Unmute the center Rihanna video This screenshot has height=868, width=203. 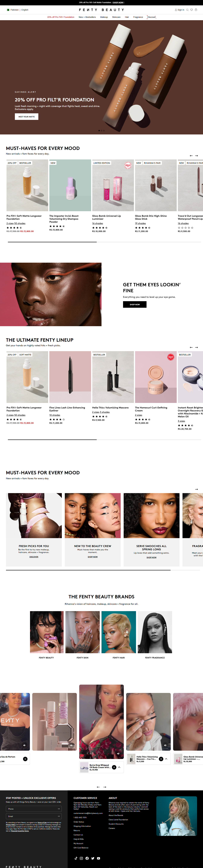[x=118, y=753]
